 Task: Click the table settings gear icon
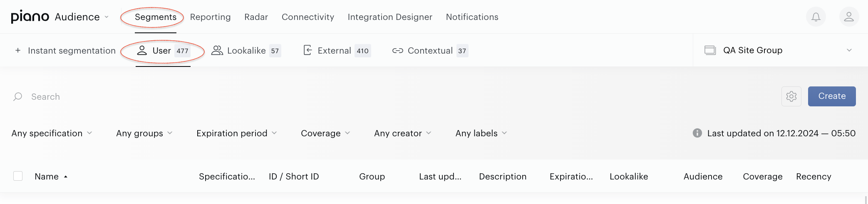pos(791,96)
